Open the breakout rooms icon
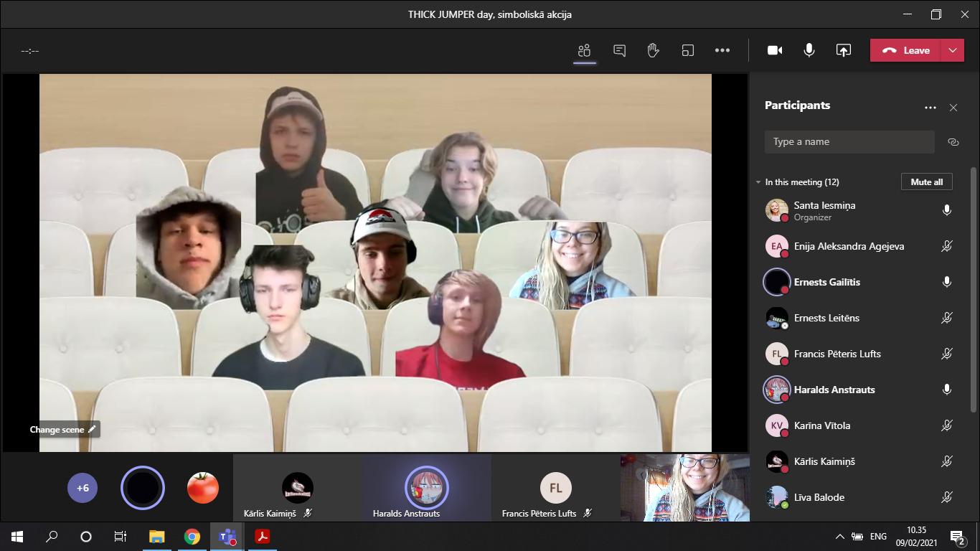The width and height of the screenshot is (980, 551). coord(687,50)
